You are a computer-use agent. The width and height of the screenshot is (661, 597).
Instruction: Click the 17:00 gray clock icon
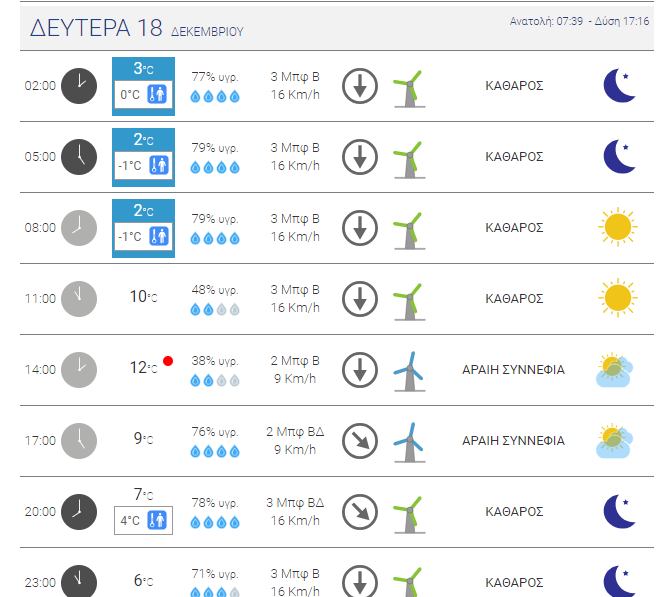tap(79, 441)
